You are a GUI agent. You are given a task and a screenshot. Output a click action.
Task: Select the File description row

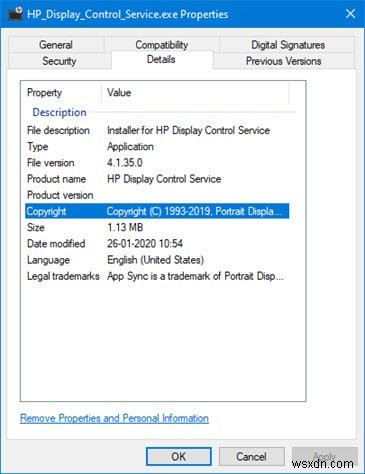click(x=157, y=130)
